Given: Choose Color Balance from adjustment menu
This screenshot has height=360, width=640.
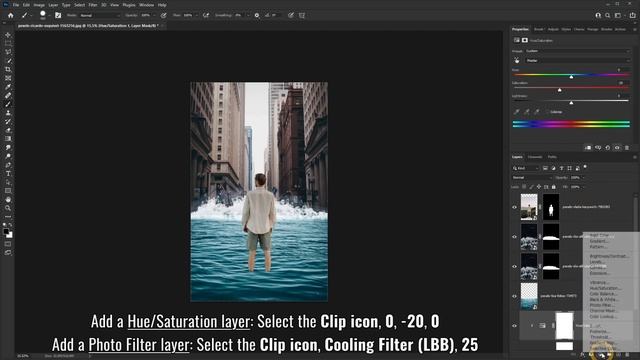Looking at the screenshot, I should coord(603,293).
